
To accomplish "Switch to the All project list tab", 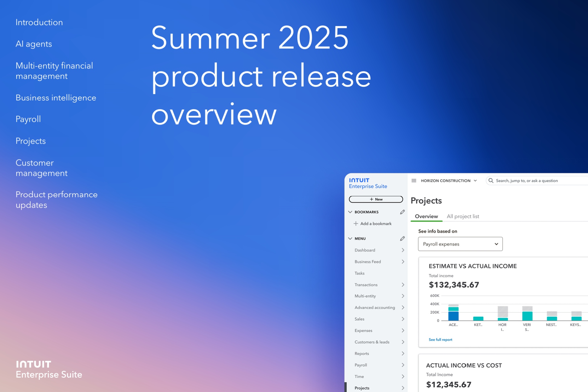I will click(463, 216).
